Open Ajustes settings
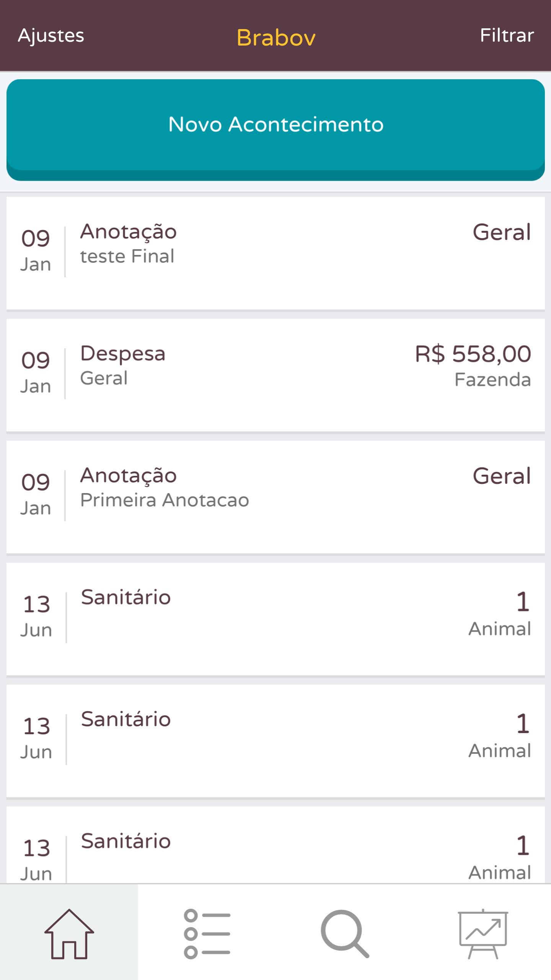 [51, 36]
